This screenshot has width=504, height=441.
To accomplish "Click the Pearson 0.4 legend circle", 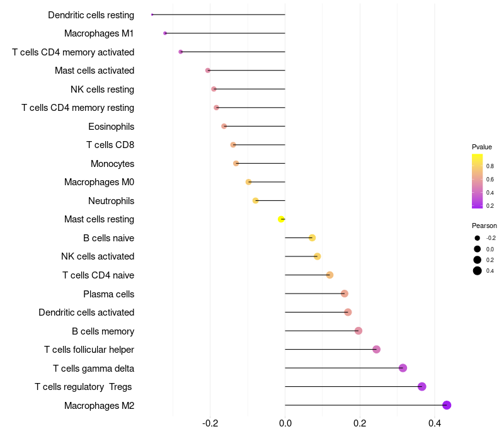I will (x=478, y=271).
